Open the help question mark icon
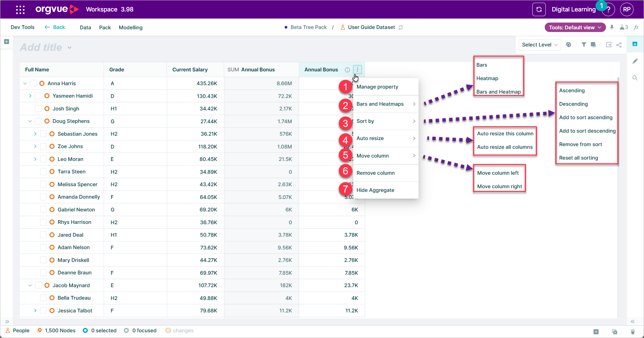This screenshot has height=338, width=644. (608, 10)
